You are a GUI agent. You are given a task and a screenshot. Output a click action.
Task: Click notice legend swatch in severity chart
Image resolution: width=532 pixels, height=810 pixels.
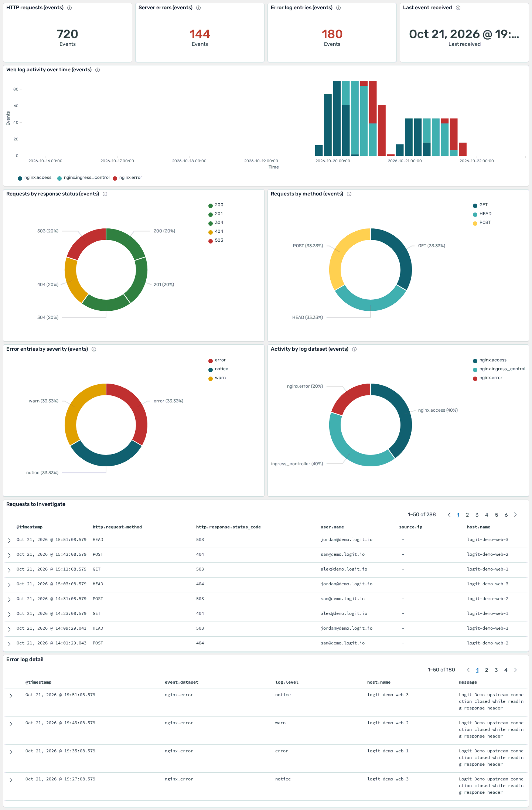coord(211,370)
